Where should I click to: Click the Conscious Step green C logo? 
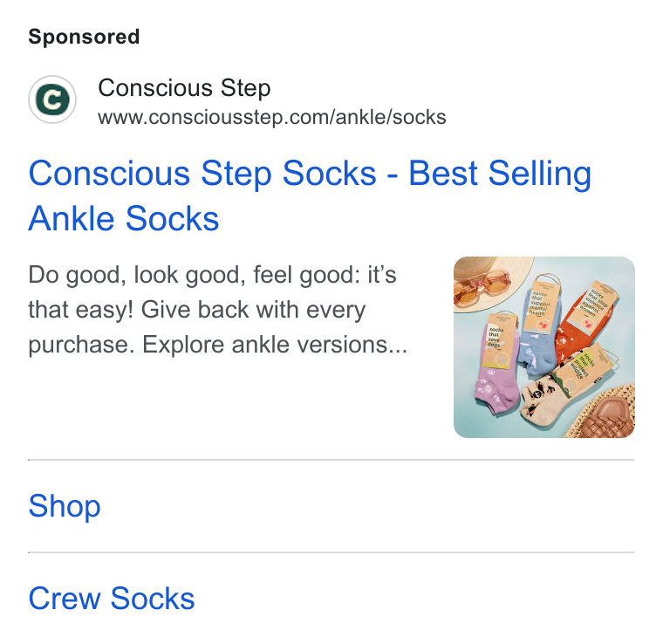52,99
